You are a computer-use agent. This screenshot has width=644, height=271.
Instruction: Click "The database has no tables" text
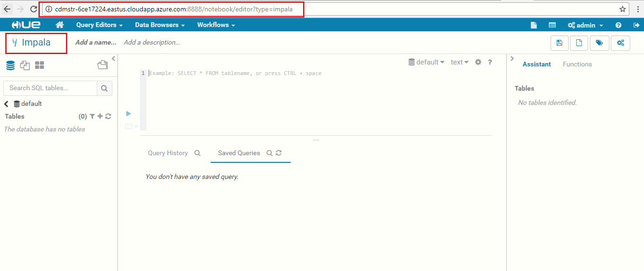[45, 130]
